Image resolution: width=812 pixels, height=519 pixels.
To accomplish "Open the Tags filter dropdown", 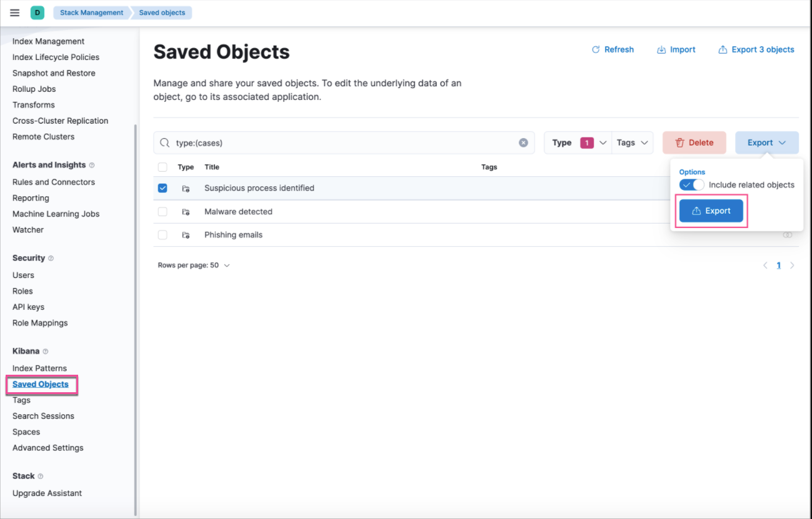I will (631, 142).
